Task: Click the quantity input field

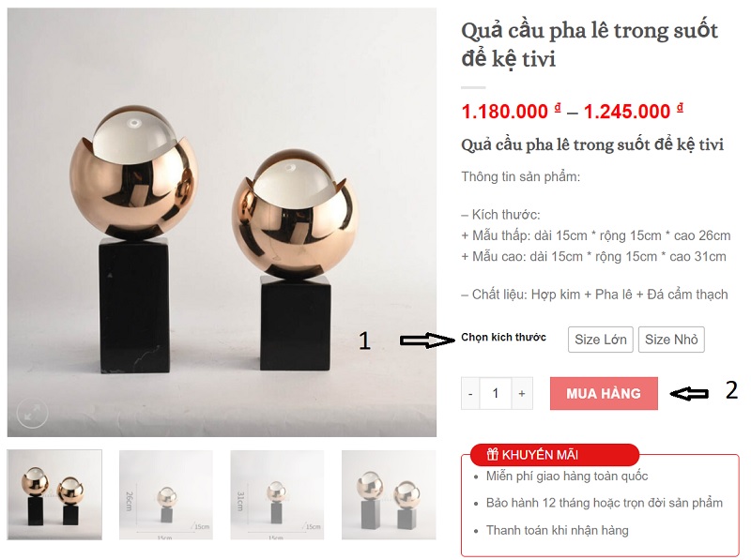Action: (496, 393)
